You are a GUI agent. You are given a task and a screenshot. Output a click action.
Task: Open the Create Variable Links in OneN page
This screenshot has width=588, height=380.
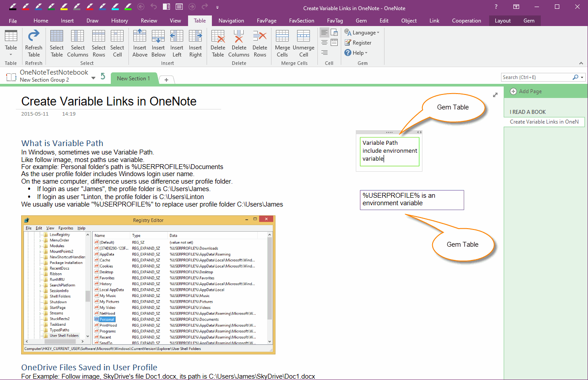[x=544, y=122]
